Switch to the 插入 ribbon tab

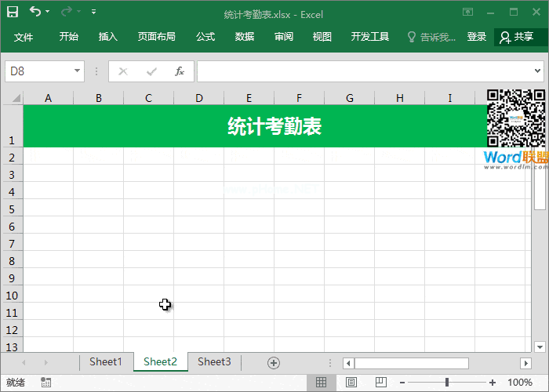(x=108, y=36)
